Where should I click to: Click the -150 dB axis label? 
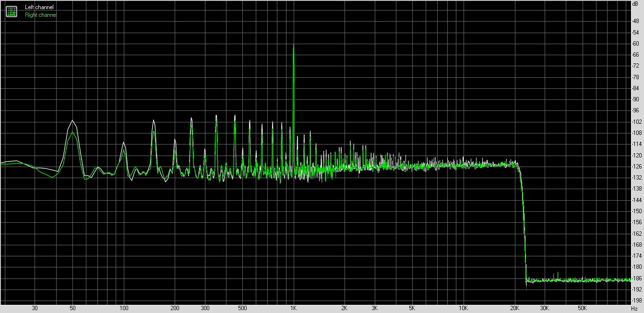[x=637, y=211]
